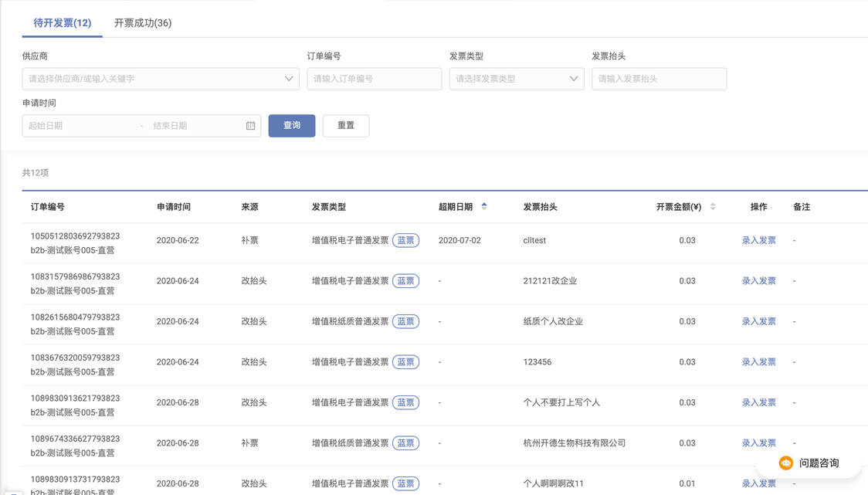Click order number 1050512803692793823
Screen dimensions: 868x495
click(75, 236)
